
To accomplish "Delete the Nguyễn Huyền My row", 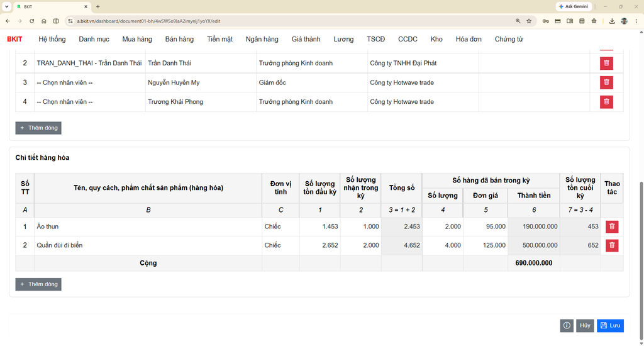I will pyautogui.click(x=606, y=82).
